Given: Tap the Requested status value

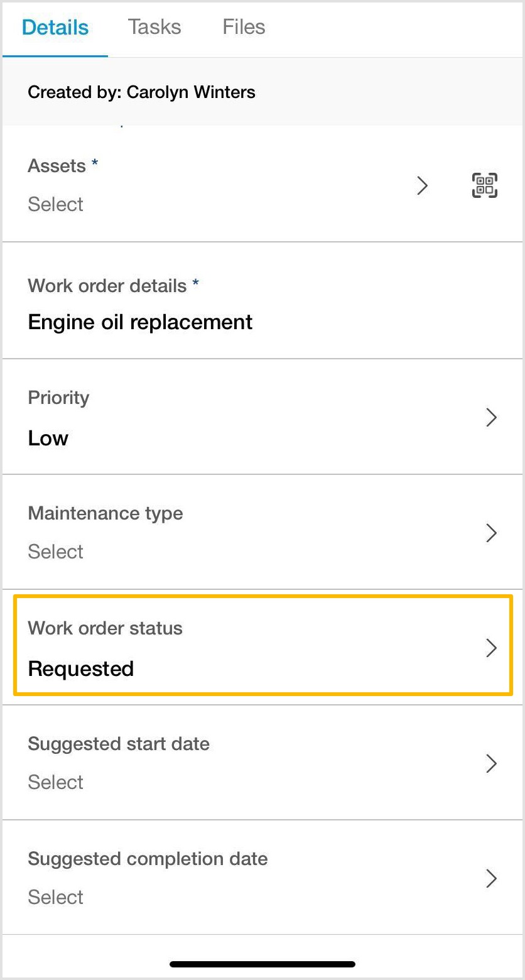Looking at the screenshot, I should tap(80, 668).
